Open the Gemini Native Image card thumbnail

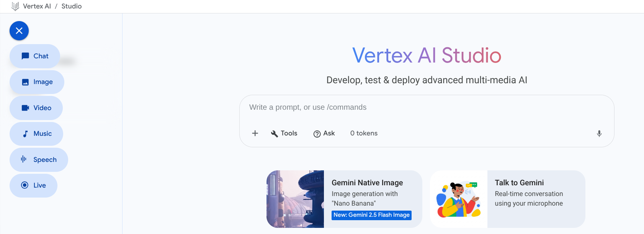[x=295, y=199]
